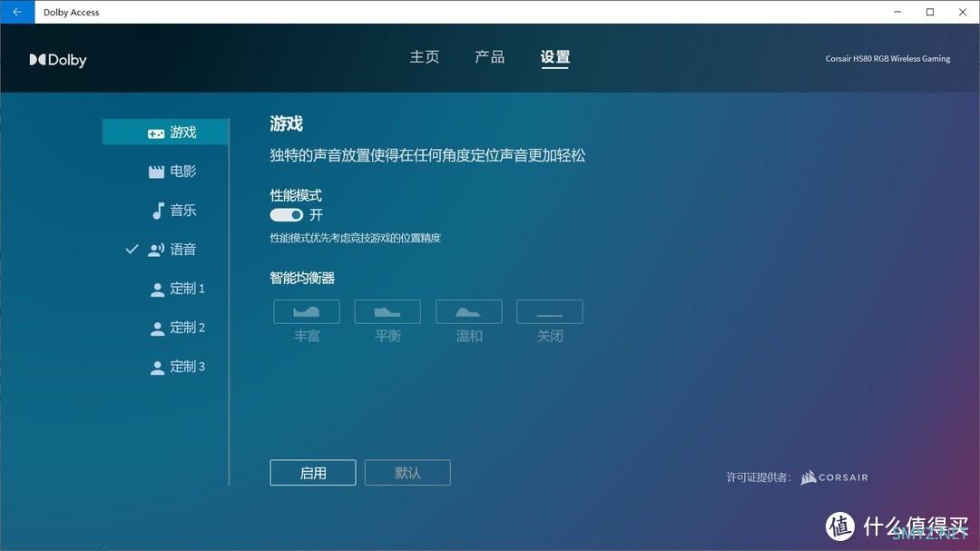The image size is (980, 551).
Task: Click the 游戏 sidebar label
Action: tap(183, 132)
